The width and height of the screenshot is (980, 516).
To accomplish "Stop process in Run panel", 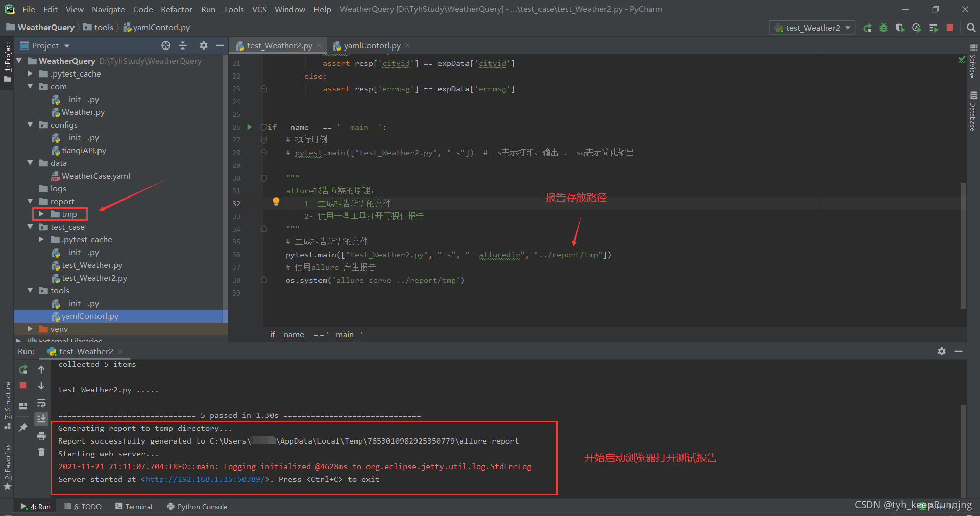I will tap(23, 385).
